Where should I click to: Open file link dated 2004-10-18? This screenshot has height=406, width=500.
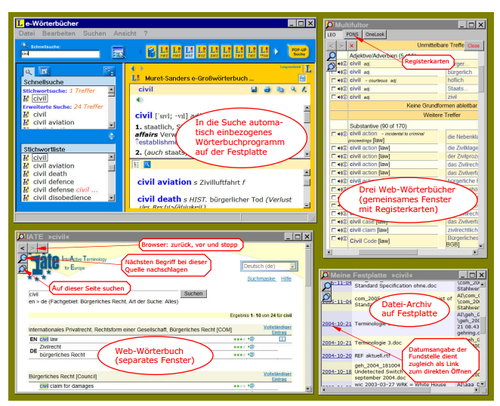337,372
